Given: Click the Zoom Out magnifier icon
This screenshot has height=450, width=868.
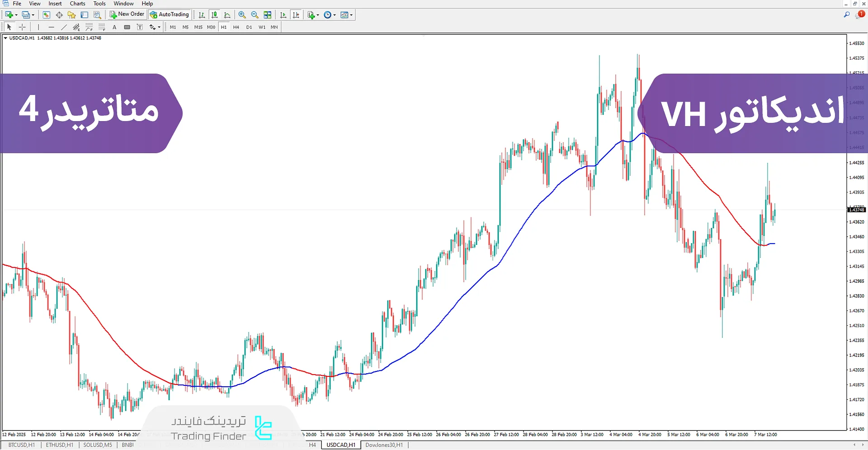Looking at the screenshot, I should pyautogui.click(x=255, y=15).
